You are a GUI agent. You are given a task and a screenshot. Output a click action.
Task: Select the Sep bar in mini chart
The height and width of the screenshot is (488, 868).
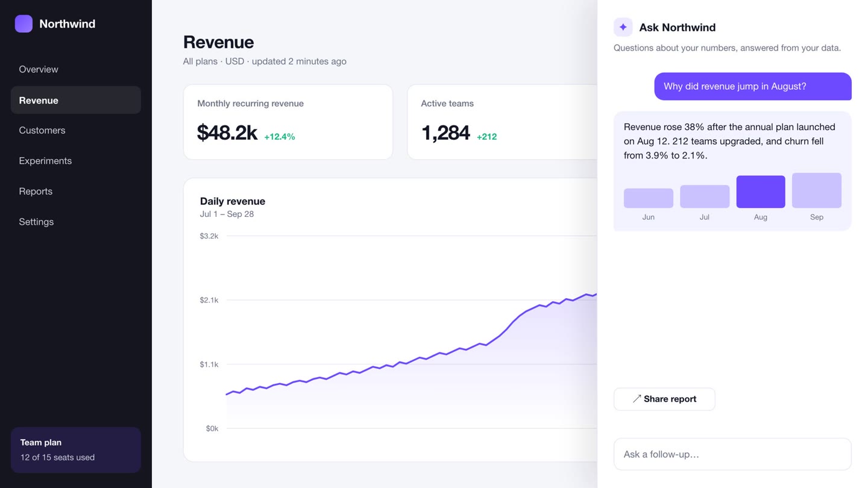(817, 190)
